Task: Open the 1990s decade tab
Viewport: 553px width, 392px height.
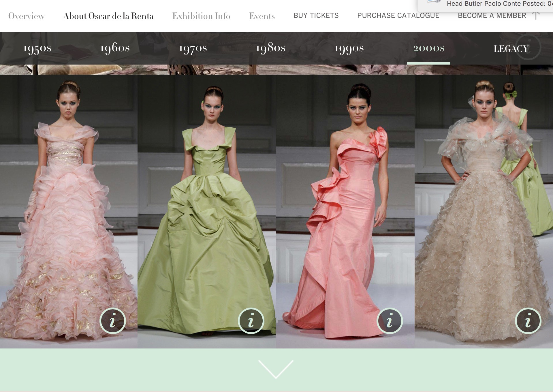Action: click(349, 48)
